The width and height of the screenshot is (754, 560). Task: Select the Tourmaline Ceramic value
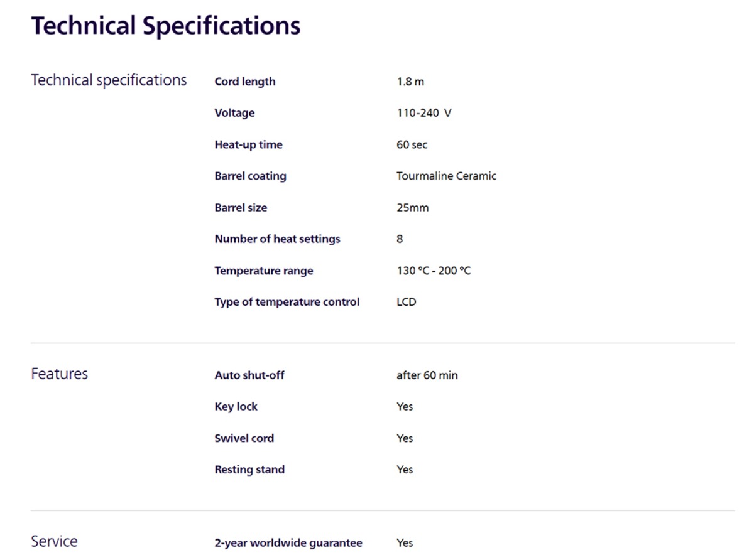[447, 176]
